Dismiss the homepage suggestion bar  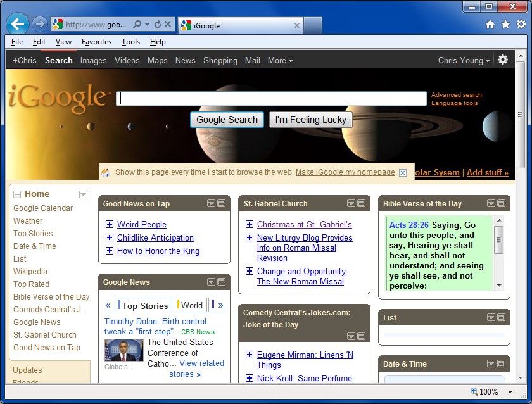tap(403, 173)
